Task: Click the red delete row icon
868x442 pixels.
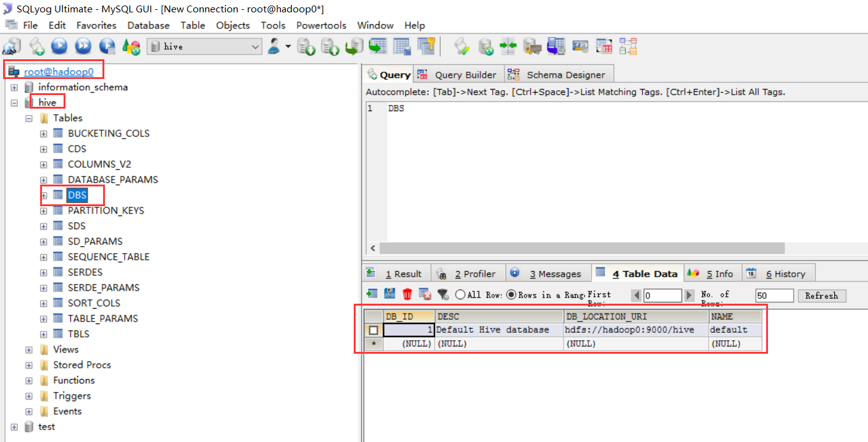Action: (x=407, y=294)
